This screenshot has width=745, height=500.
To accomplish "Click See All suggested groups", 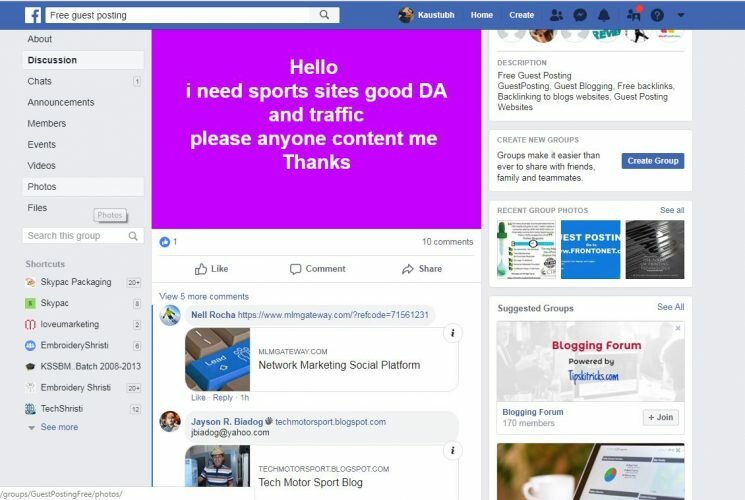I will (670, 307).
